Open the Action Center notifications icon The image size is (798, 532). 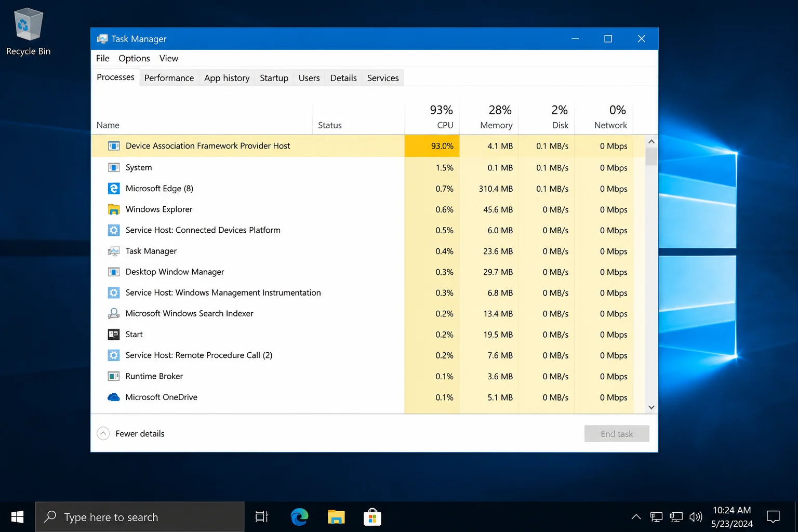[x=774, y=517]
